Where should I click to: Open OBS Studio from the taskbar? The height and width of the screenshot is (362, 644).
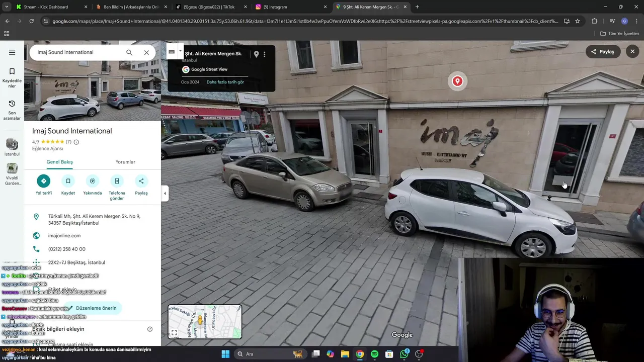pos(419,354)
